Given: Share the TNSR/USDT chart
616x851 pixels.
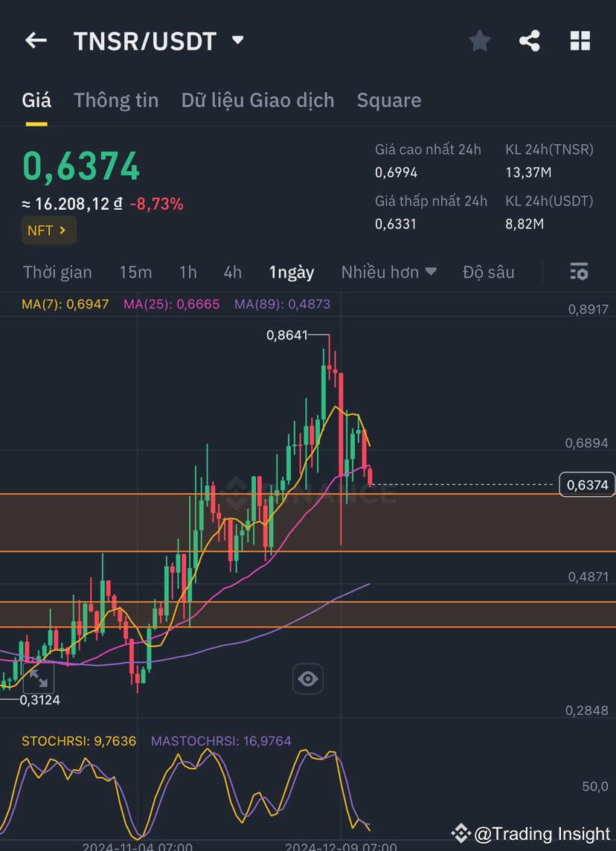Looking at the screenshot, I should click(530, 41).
